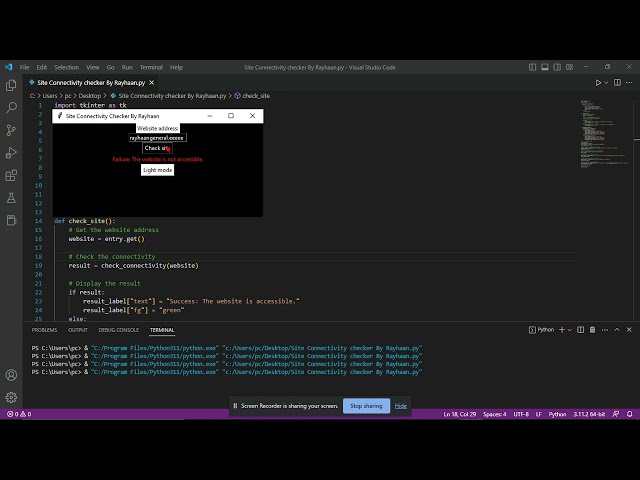640x480 pixels.
Task: Click the Hide link in sharing bar
Action: tap(400, 406)
